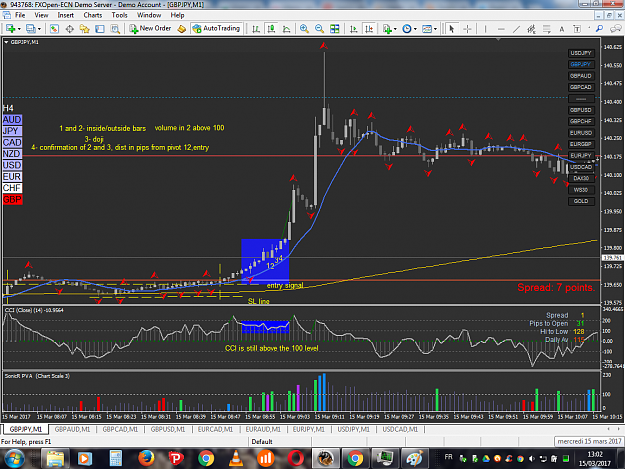Toggle the AutoTrading button
This screenshot has height=469, width=625.
pos(217,29)
